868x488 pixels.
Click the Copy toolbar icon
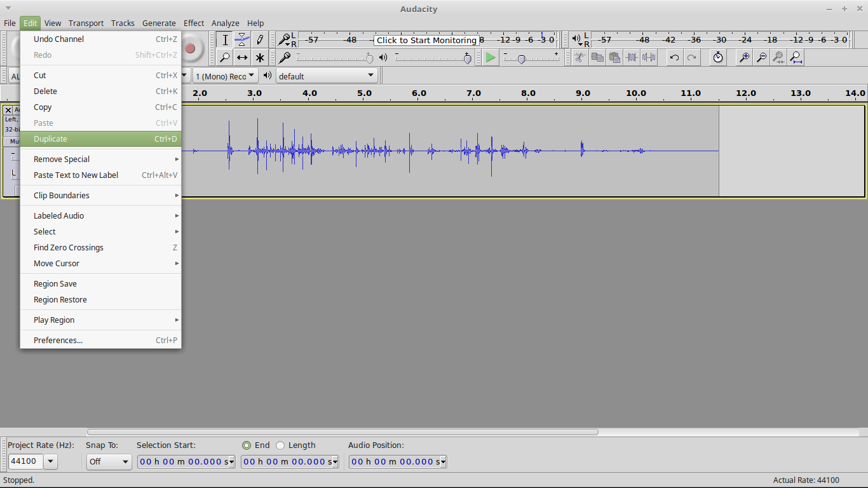(597, 58)
